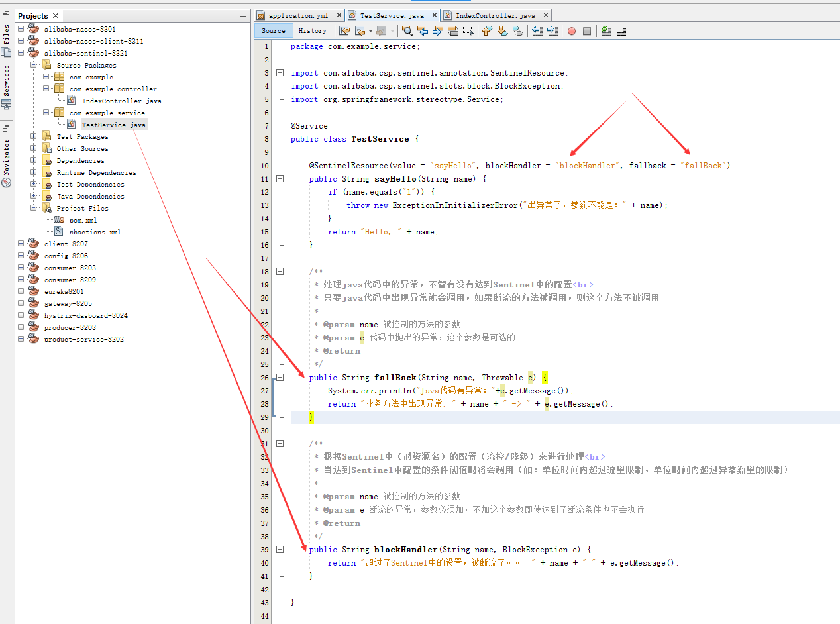Select the product-service-8202 project
840x624 pixels.
pyautogui.click(x=84, y=339)
